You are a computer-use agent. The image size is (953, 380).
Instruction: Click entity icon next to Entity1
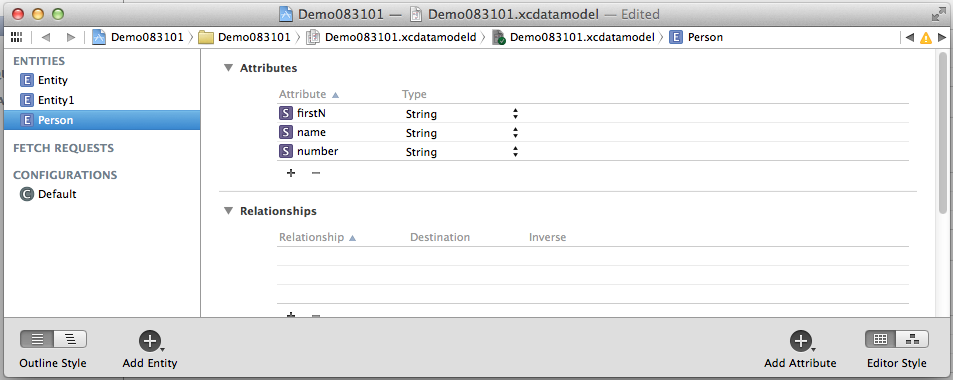coord(26,100)
